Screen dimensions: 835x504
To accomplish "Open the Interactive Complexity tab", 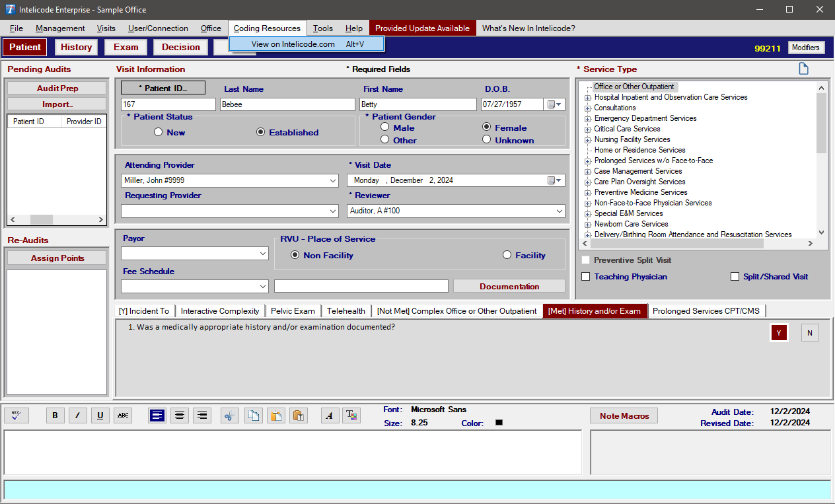I will (220, 311).
